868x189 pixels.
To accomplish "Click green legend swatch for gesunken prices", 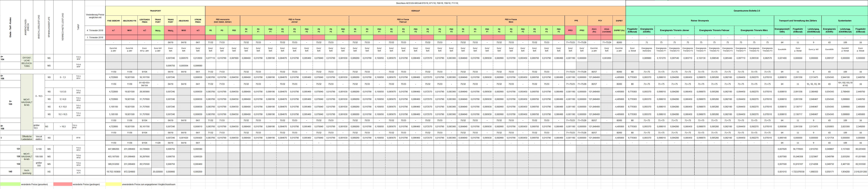I will coord(10,184).
